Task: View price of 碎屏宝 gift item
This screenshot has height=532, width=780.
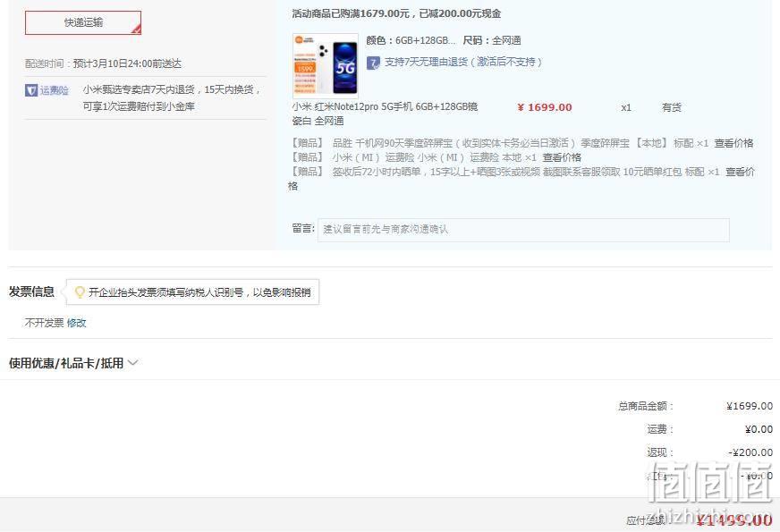Action: (733, 143)
